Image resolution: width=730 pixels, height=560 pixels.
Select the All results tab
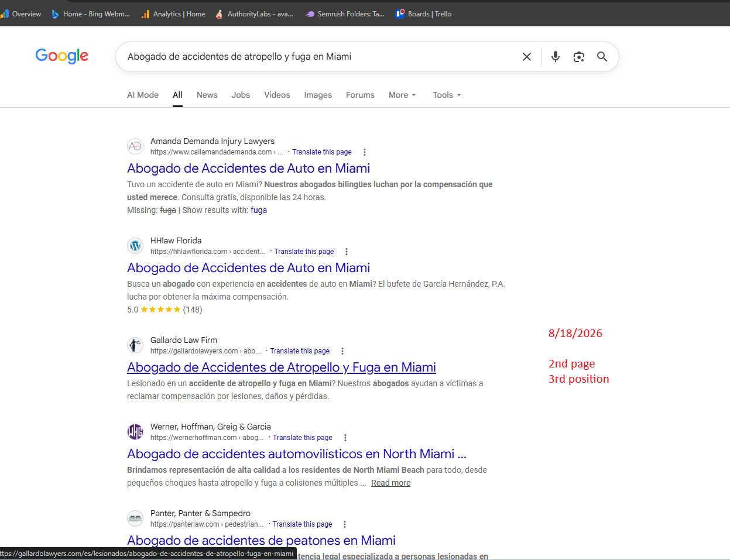tap(177, 95)
